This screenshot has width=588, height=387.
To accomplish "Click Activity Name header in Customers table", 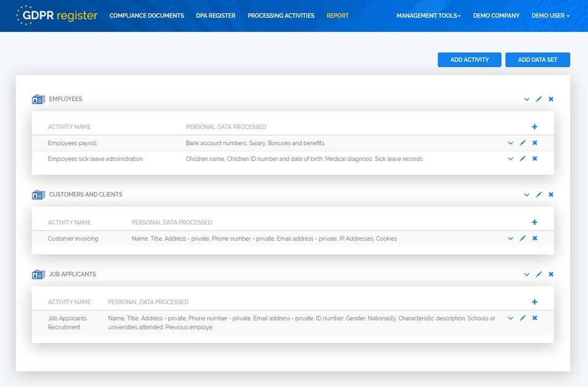I will pyautogui.click(x=69, y=222).
